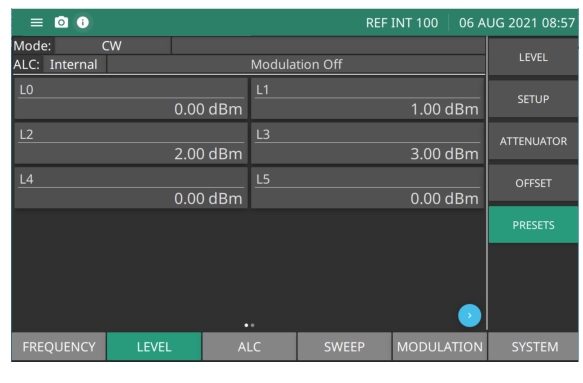
Task: Open the SETUP side menu button
Action: [533, 99]
